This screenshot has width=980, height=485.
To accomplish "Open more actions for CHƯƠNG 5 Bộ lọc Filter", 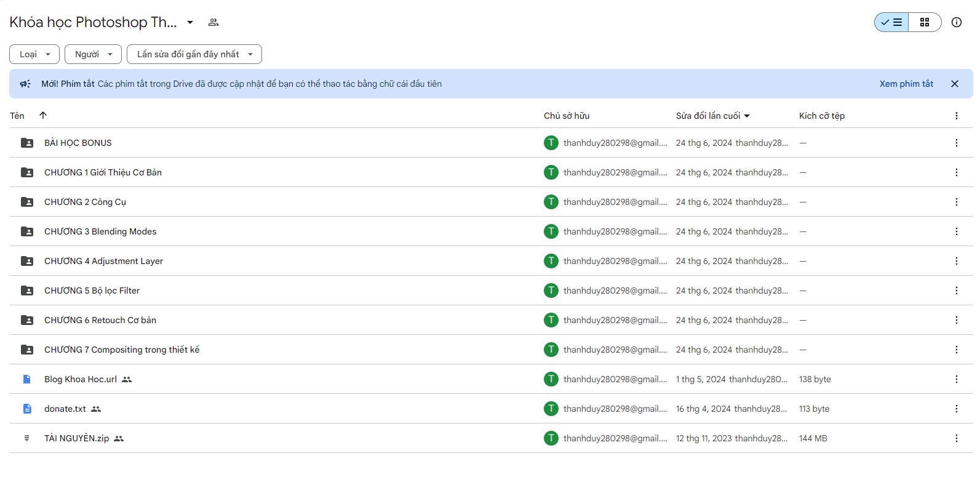I will click(957, 291).
